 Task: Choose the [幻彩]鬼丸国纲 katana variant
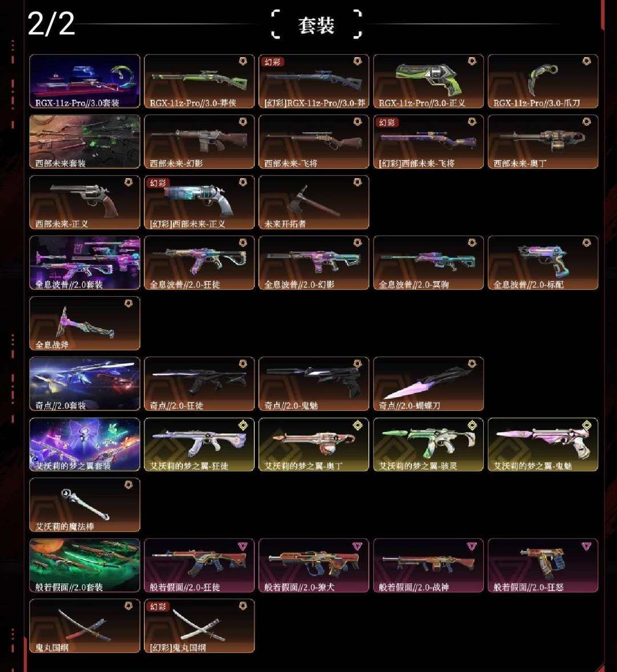199,626
